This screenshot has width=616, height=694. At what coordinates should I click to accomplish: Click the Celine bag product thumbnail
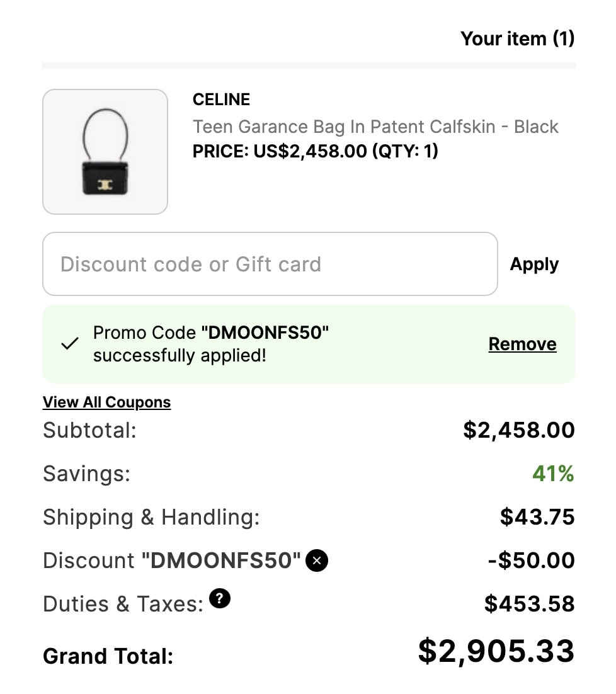(x=105, y=152)
